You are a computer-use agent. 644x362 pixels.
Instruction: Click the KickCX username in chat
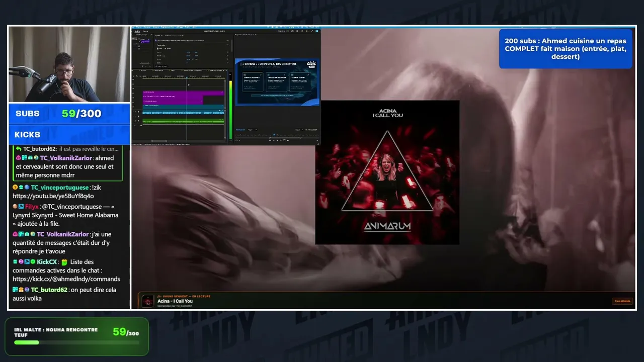47,262
